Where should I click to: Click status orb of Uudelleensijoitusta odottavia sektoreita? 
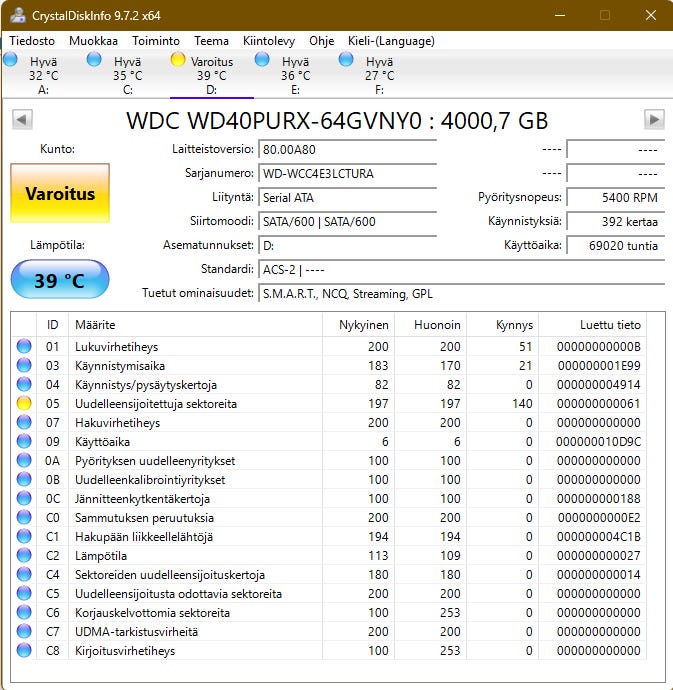pos(24,593)
